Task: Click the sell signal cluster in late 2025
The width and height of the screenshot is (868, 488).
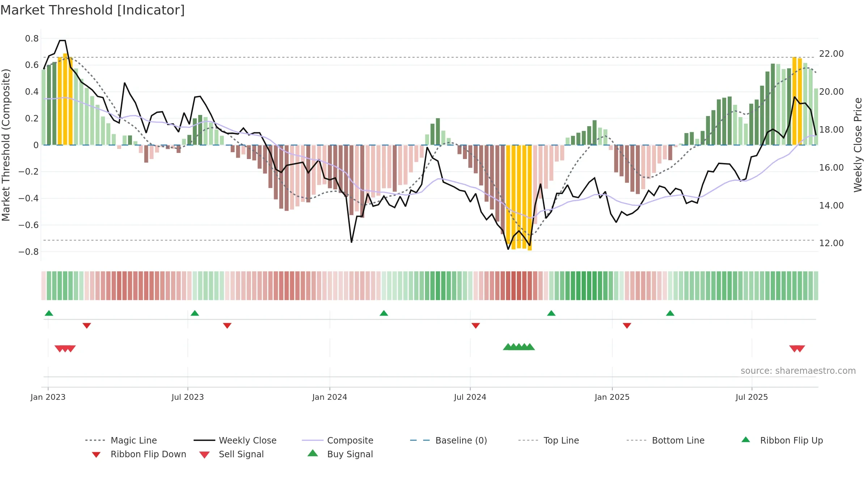Action: [797, 349]
